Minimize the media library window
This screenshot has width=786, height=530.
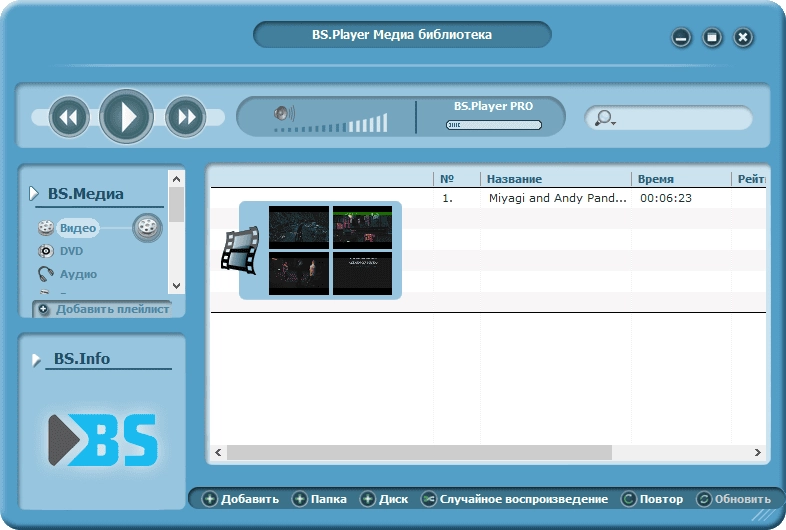tap(681, 37)
